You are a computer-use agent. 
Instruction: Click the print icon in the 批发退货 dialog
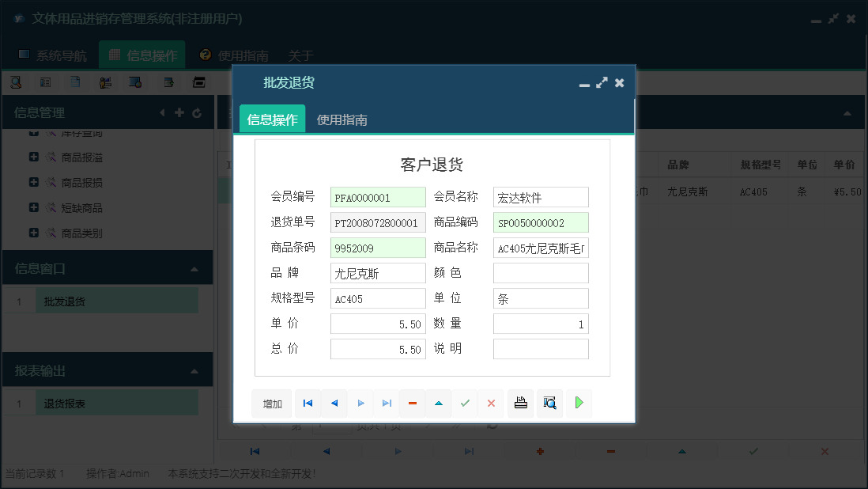(520, 404)
